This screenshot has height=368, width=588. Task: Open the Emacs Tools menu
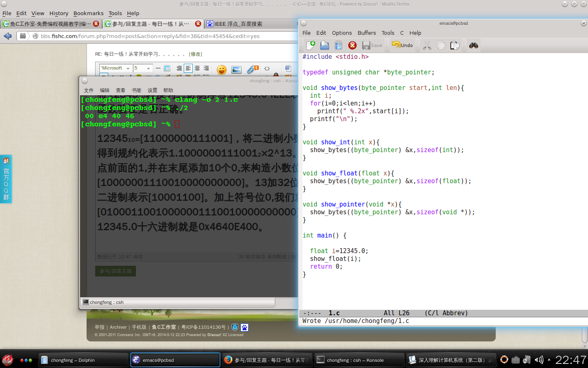click(388, 33)
